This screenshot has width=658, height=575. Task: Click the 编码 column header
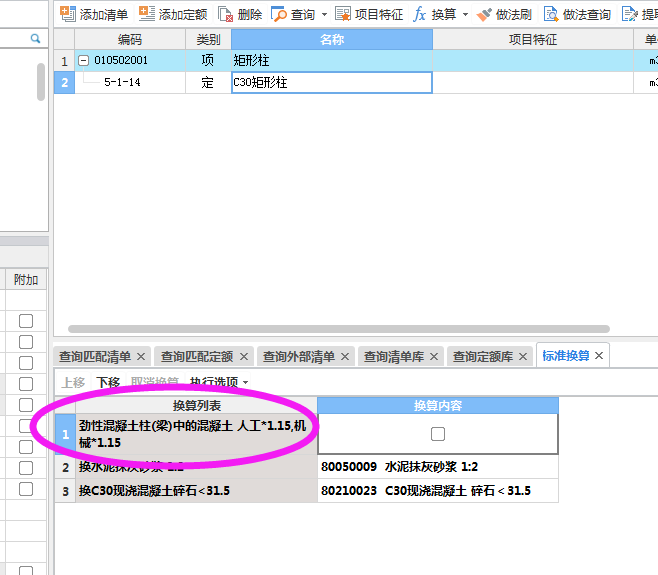[130, 39]
